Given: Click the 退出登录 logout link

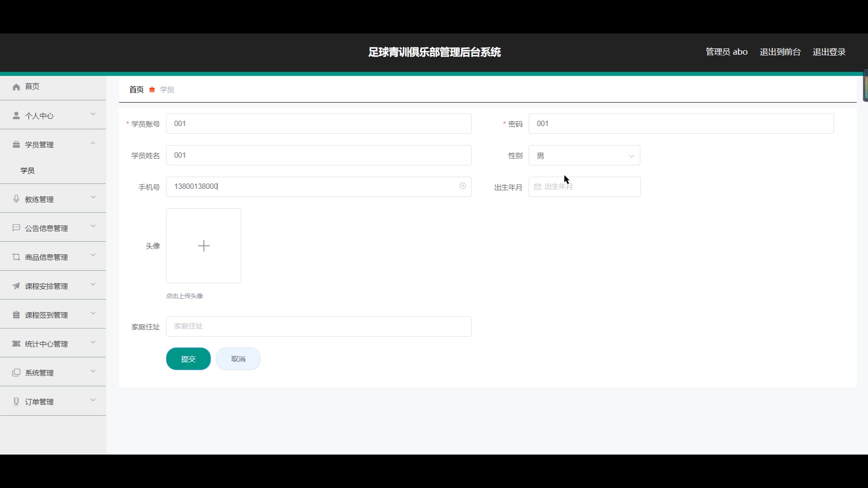Looking at the screenshot, I should (829, 52).
